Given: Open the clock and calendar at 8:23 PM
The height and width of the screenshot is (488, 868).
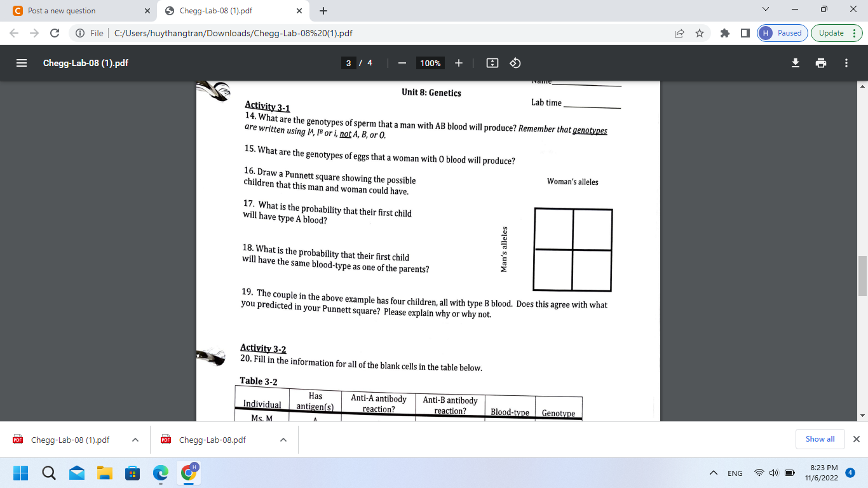Looking at the screenshot, I should [821, 473].
